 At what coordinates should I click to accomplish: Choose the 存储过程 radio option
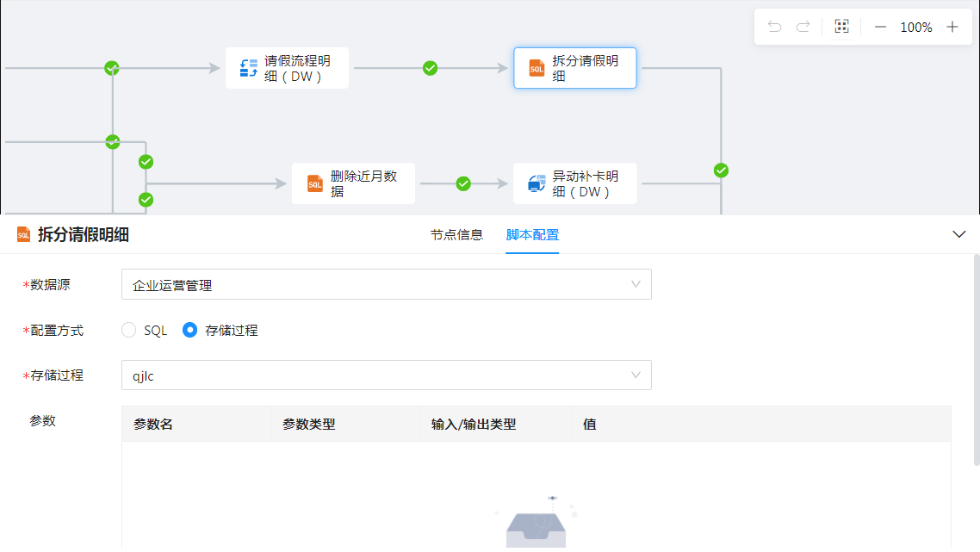pyautogui.click(x=190, y=330)
